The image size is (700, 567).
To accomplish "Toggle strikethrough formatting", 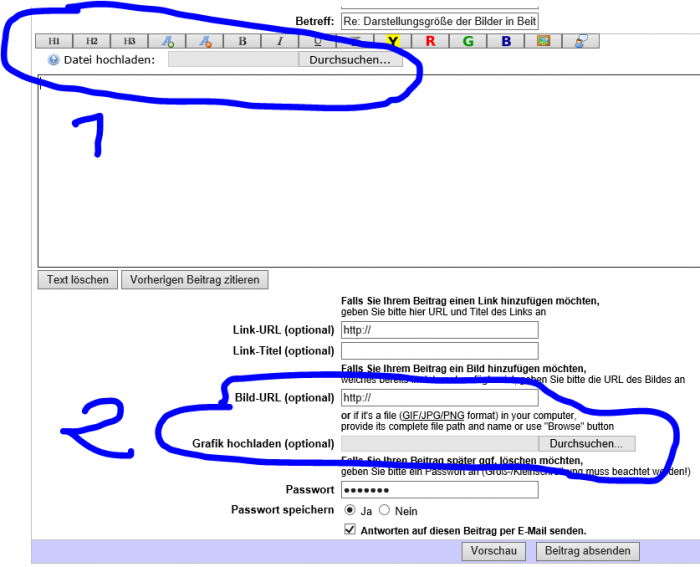I will point(355,41).
